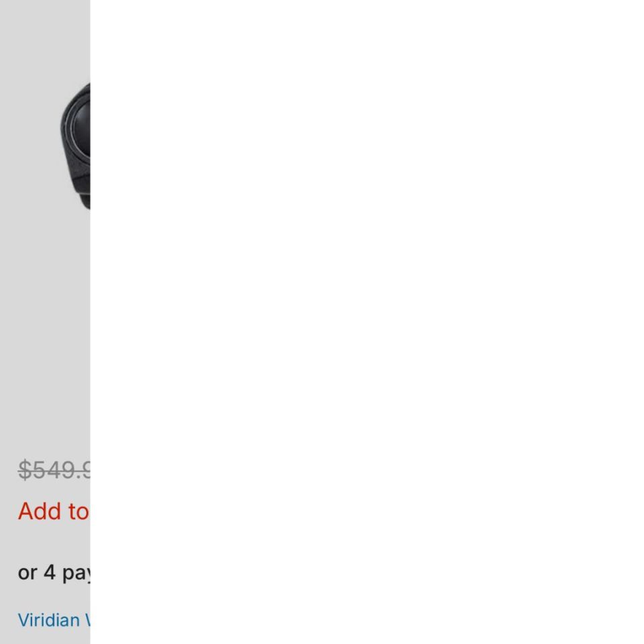View the Viridian item details page
Viewport: 644px width, 644px height.
pyautogui.click(x=54, y=620)
